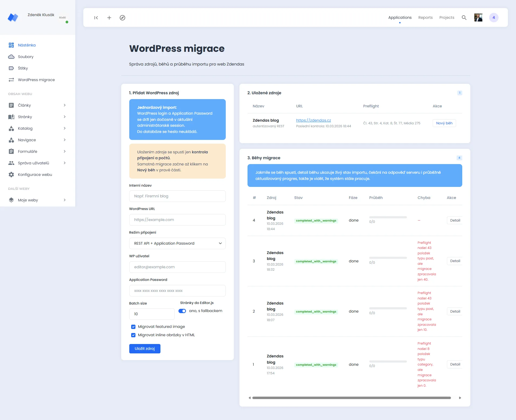
Task: Click the progress bar of run 3
Action: pyautogui.click(x=388, y=258)
